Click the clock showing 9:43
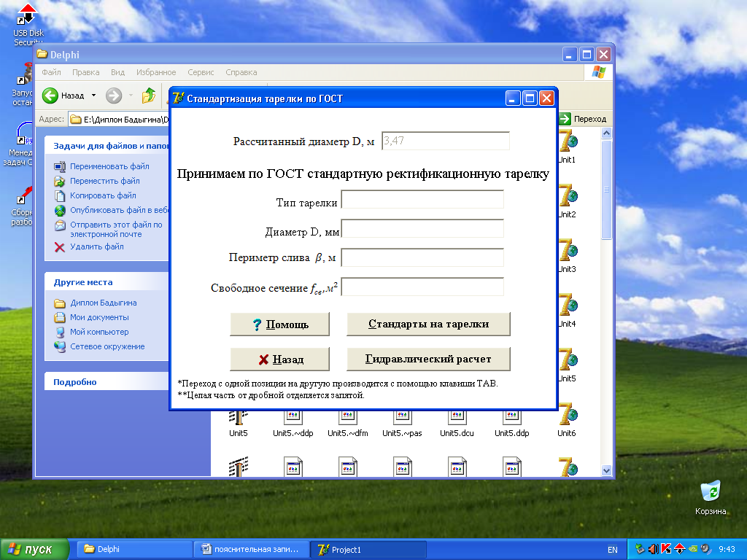Image resolution: width=747 pixels, height=560 pixels. click(727, 550)
